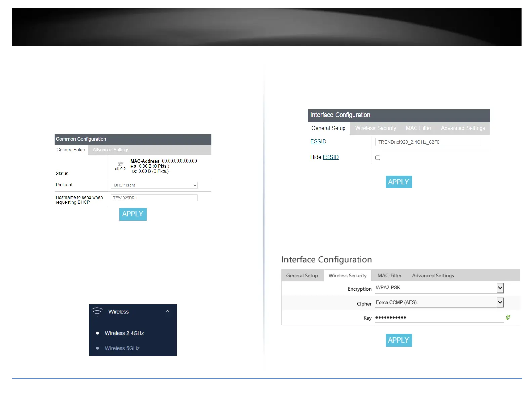Click the Protocol row label
The image size is (532, 411).
click(x=64, y=185)
